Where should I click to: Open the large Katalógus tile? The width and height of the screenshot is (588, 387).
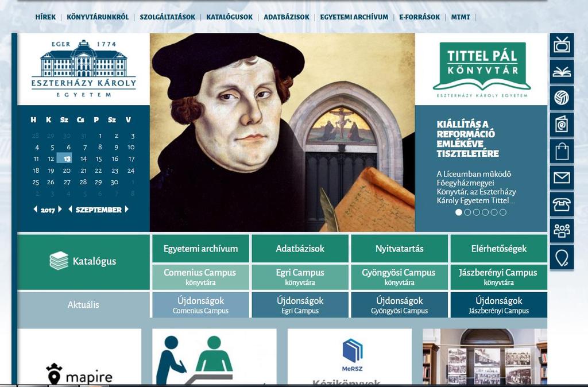coord(83,262)
